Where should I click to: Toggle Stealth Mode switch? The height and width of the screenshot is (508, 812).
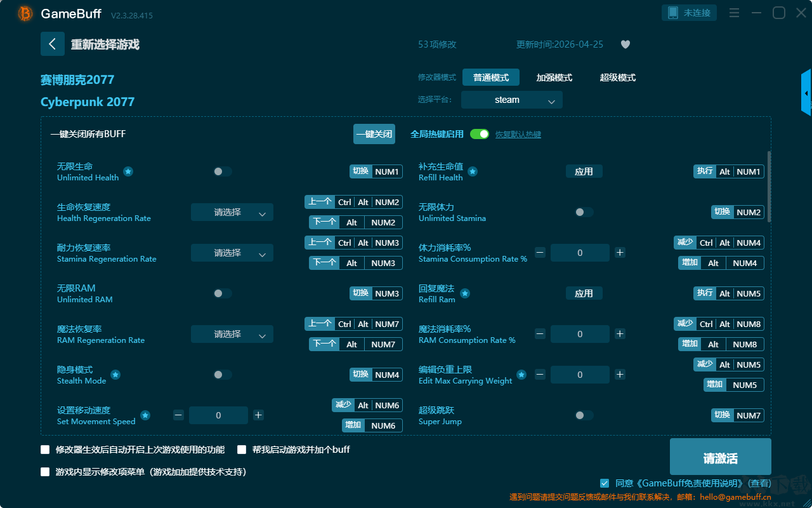click(223, 375)
